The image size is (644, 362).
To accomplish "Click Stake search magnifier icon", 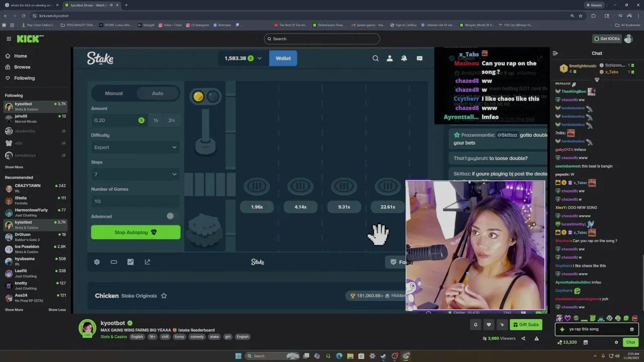I will (375, 58).
